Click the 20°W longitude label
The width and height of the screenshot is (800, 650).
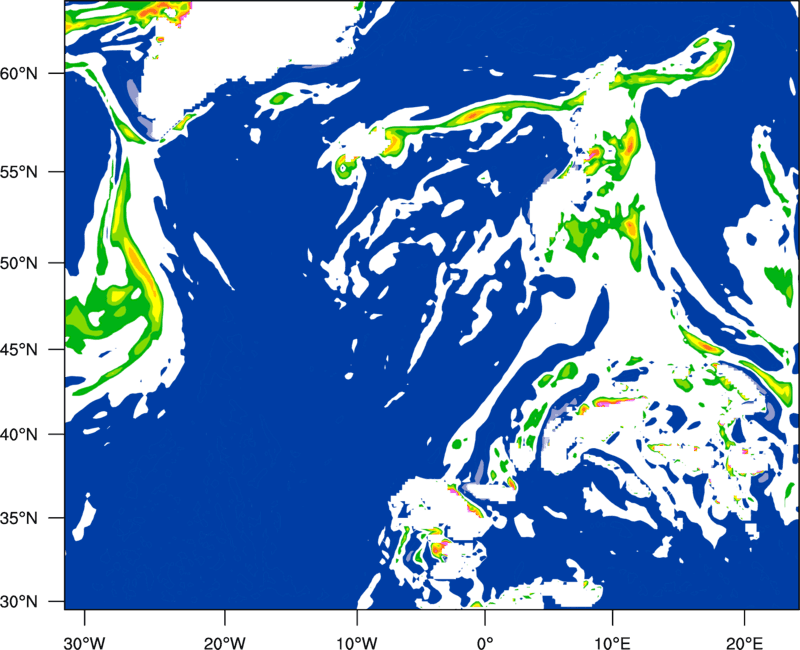coord(224,643)
